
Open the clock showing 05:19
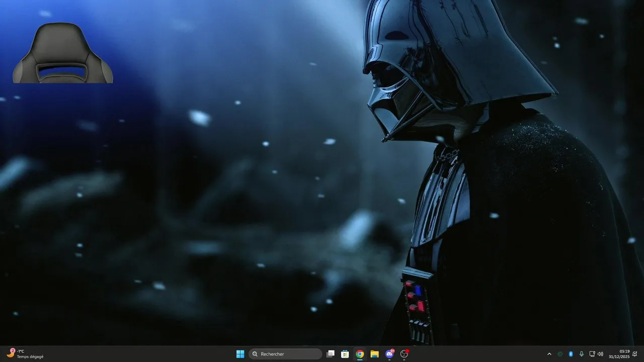point(619,354)
